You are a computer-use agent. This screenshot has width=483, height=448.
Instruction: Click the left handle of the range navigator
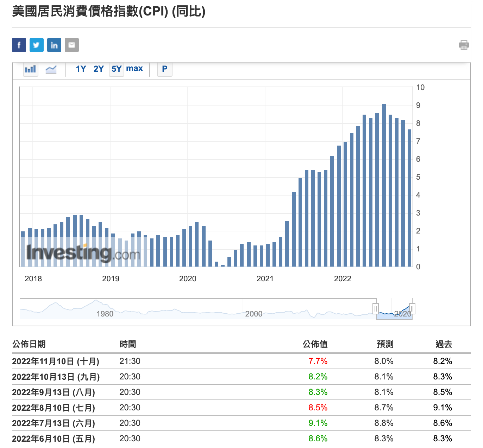click(x=376, y=309)
